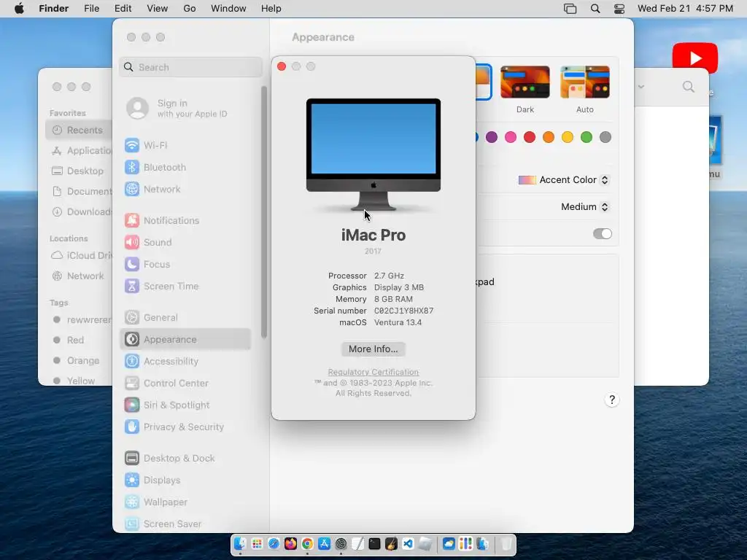Launch Visual Studio Code from Dock

click(408, 544)
